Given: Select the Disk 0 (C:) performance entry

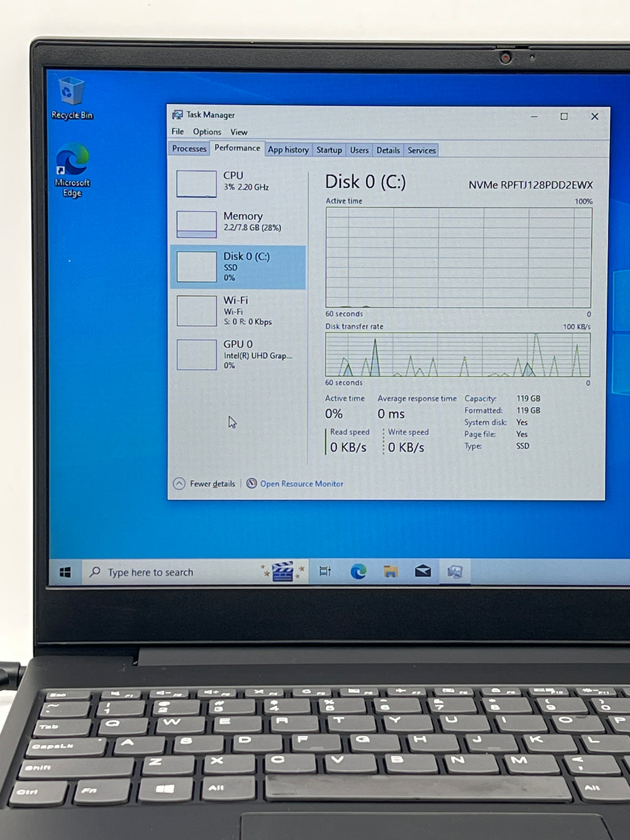Looking at the screenshot, I should click(x=238, y=267).
